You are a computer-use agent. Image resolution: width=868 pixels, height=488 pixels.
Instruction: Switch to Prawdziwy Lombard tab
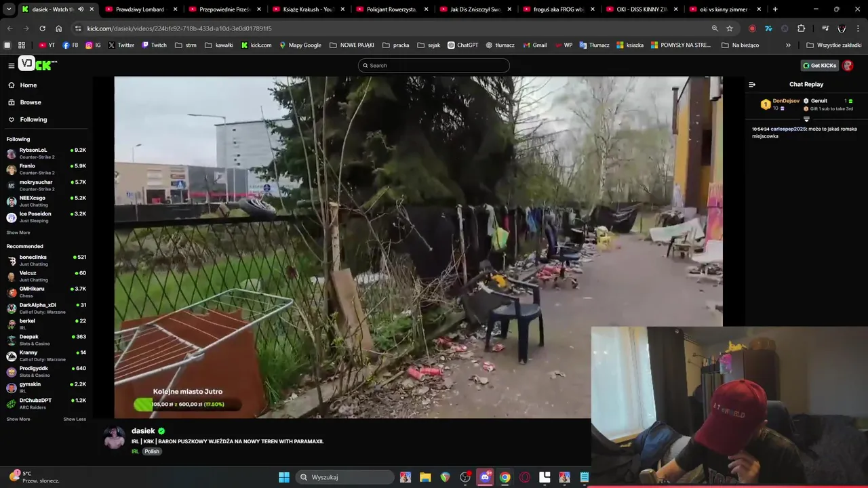click(141, 9)
